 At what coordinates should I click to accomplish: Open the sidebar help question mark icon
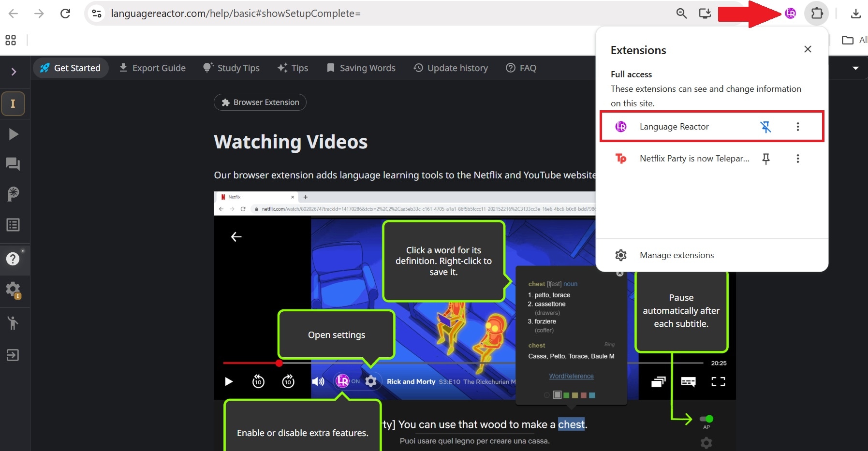coord(13,259)
